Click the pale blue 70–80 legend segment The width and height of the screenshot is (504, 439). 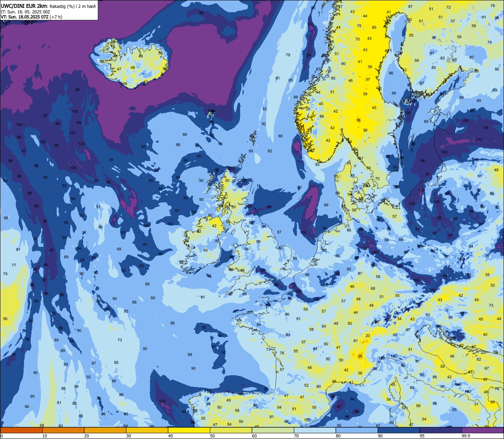pyautogui.click(x=315, y=430)
